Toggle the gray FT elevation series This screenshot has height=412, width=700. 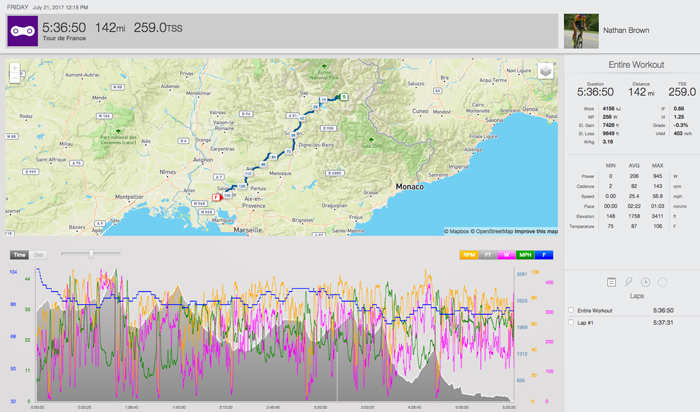pos(488,255)
